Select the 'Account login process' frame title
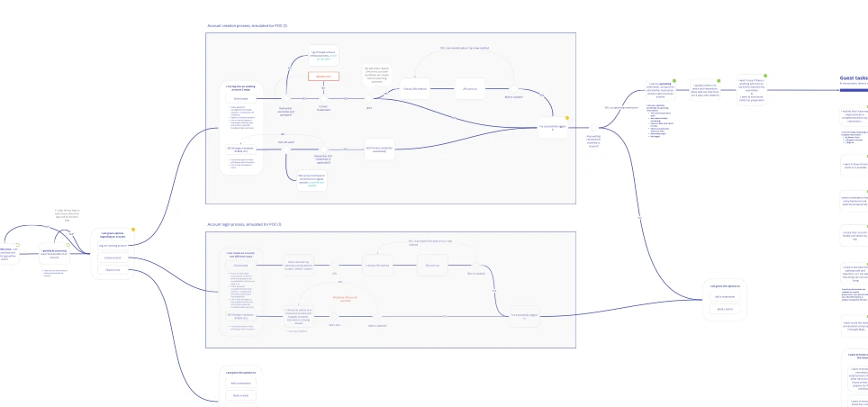The width and height of the screenshot is (868, 407). (244, 224)
